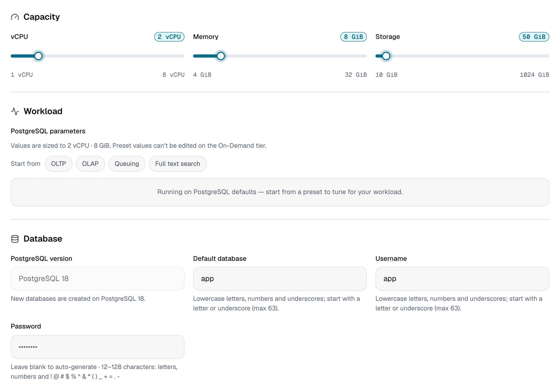This screenshot has width=560, height=392.
Task: Focus the Password input field
Action: [98, 347]
